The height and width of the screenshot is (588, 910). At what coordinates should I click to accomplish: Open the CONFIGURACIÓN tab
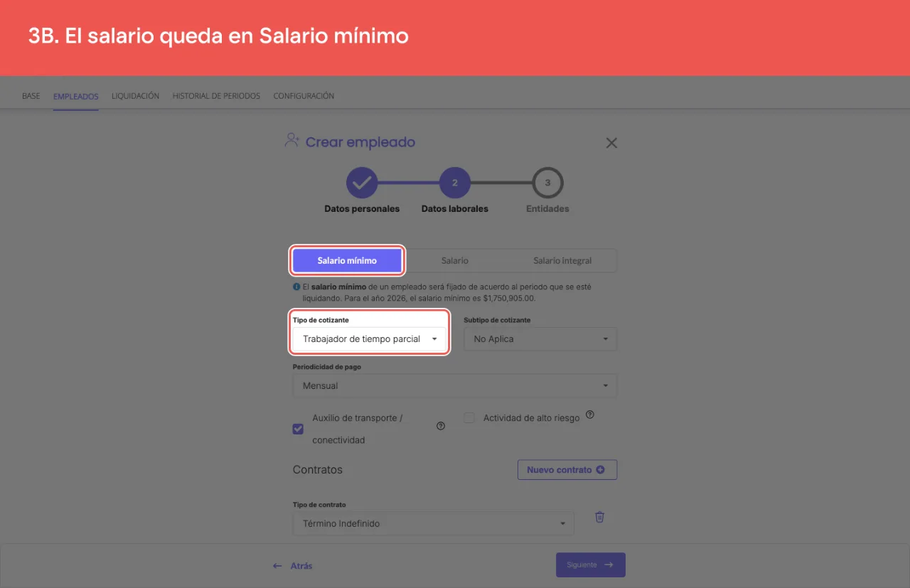(304, 96)
